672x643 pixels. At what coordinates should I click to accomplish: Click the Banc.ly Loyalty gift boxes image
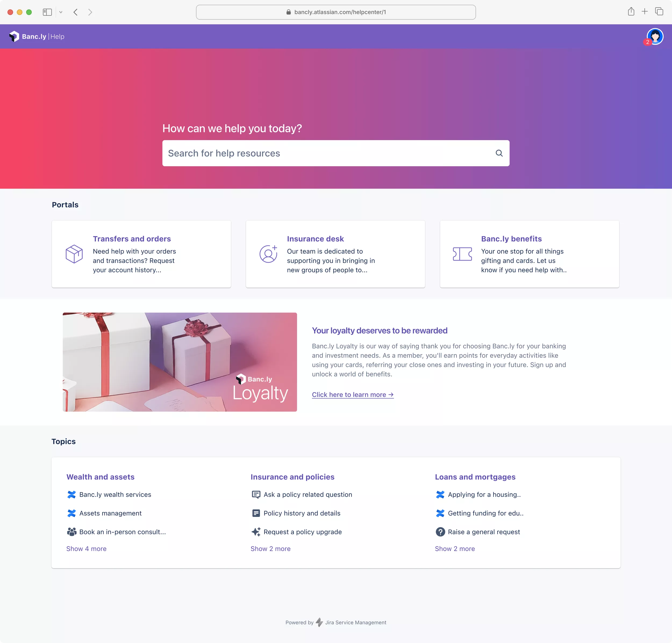tap(180, 362)
